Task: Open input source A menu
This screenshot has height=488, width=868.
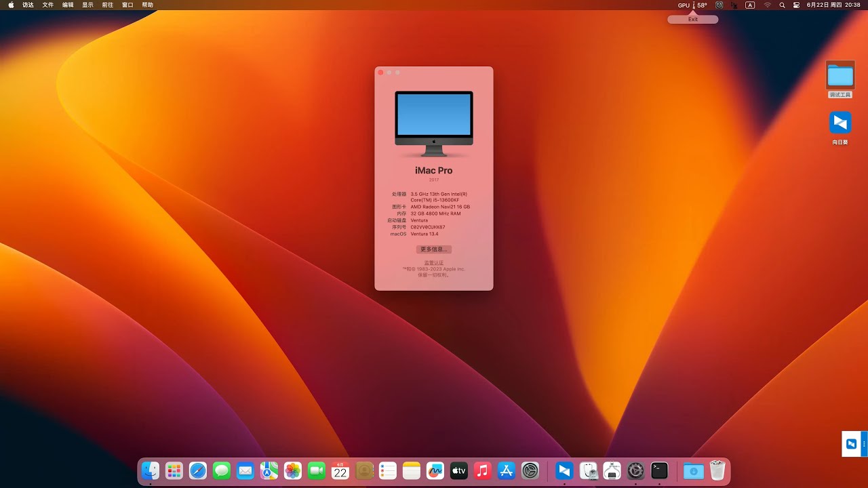Action: [750, 5]
